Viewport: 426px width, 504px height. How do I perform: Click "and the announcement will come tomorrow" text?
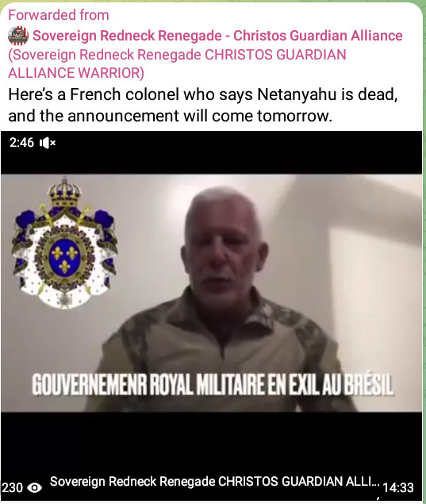[x=170, y=116]
